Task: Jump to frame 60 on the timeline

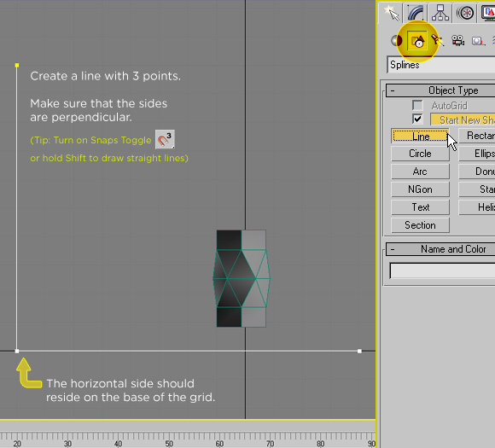Action: (219, 444)
